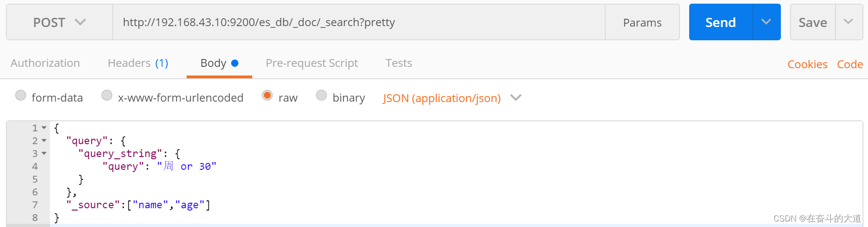Expand the Send options arrow
The width and height of the screenshot is (868, 227).
coord(766,22)
